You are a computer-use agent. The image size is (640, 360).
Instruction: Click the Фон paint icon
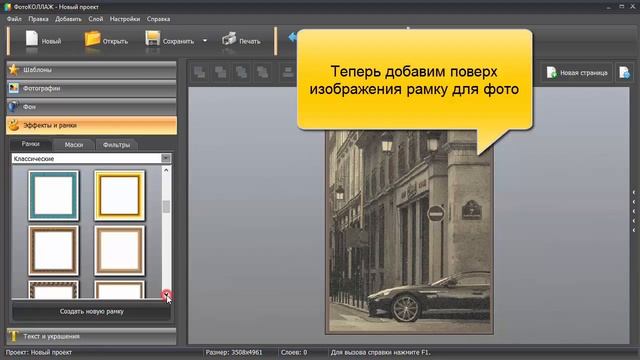click(x=13, y=107)
